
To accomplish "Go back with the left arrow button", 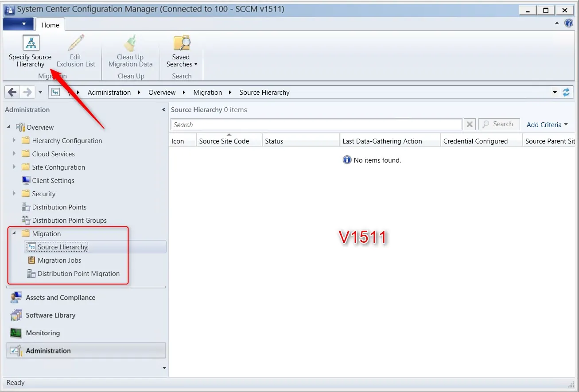I will tap(12, 92).
